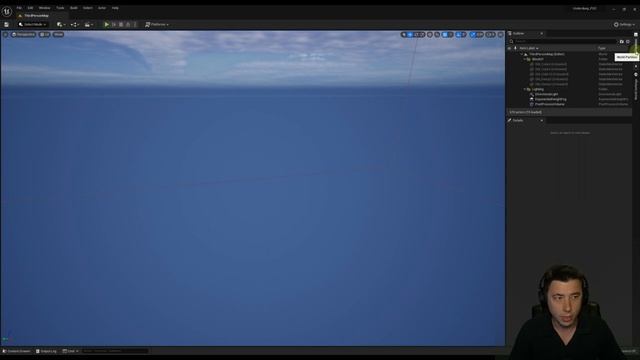The image size is (640, 360).
Task: Open the viewport options hamburger menu
Action: pyautogui.click(x=5, y=35)
